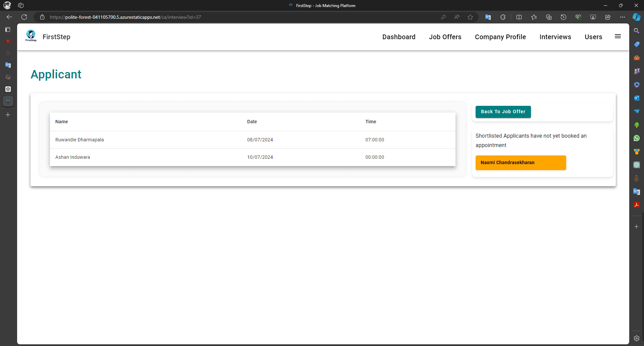Open Adobe Acrobat from the sidebar
Image resolution: width=644 pixels, height=346 pixels.
click(637, 205)
